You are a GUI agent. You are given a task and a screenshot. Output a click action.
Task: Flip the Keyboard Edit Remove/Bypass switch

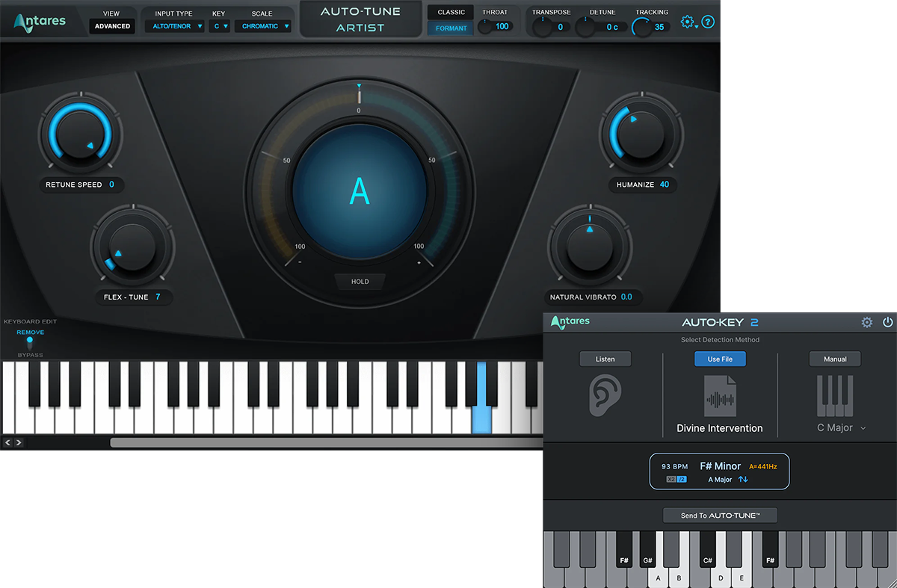coord(30,343)
